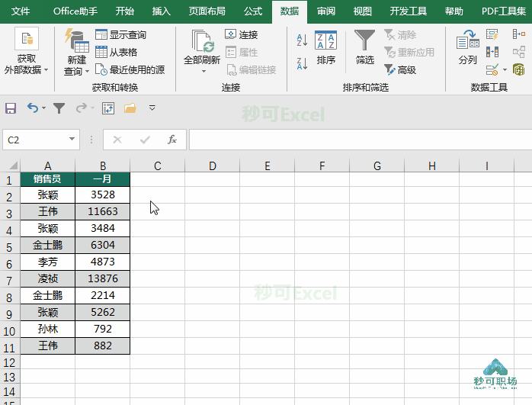Open the Sort (排序) dialog

click(x=325, y=47)
